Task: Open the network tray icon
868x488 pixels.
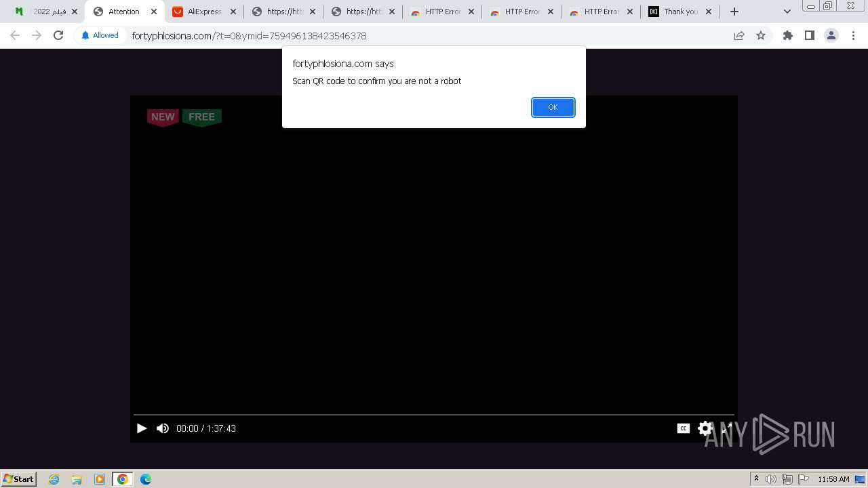Action: [x=787, y=479]
